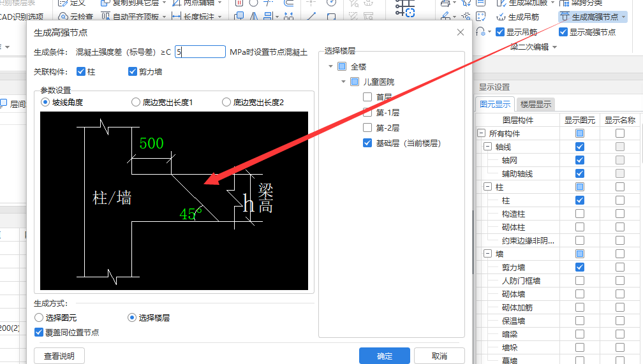The image size is (643, 364).
Task: Click the large grid-axis icon in the ribbon
Action: click(x=404, y=8)
